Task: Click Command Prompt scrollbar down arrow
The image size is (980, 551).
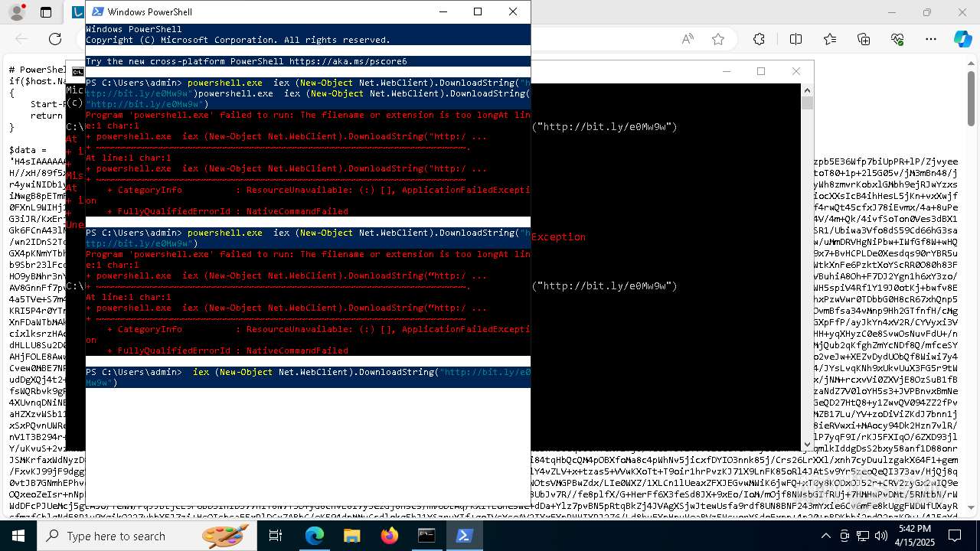Action: tap(807, 444)
